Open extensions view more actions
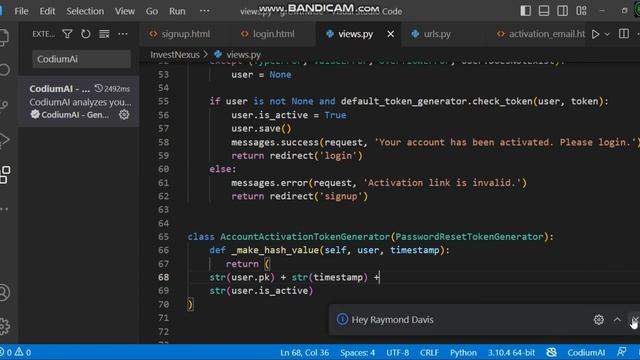 (123, 34)
